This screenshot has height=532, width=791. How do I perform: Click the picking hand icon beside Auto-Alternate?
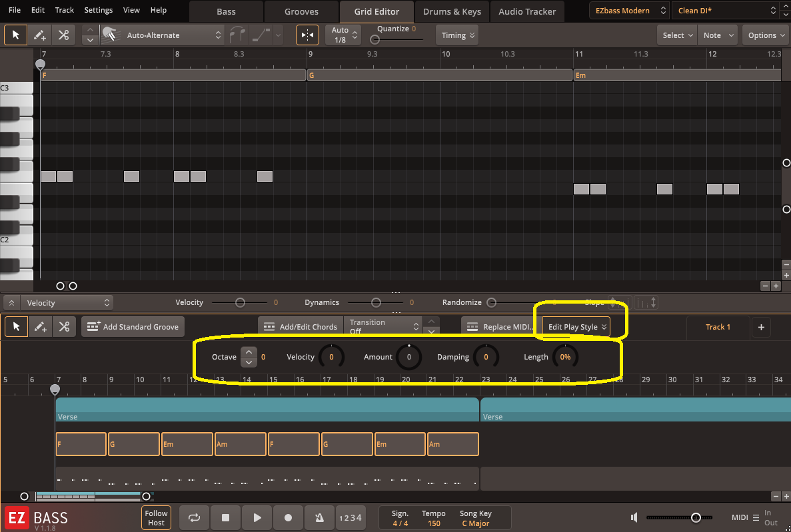[110, 35]
